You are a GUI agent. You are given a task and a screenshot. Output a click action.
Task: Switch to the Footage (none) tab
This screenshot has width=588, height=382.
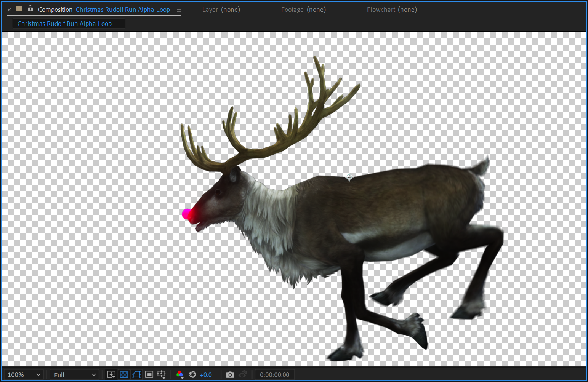coord(303,10)
